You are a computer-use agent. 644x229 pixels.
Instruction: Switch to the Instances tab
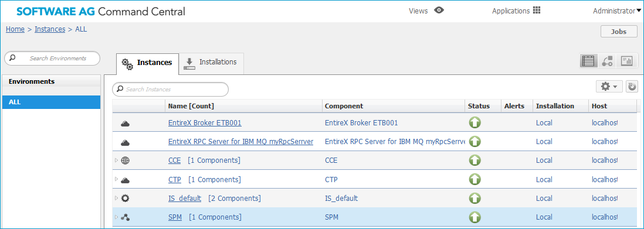click(148, 64)
